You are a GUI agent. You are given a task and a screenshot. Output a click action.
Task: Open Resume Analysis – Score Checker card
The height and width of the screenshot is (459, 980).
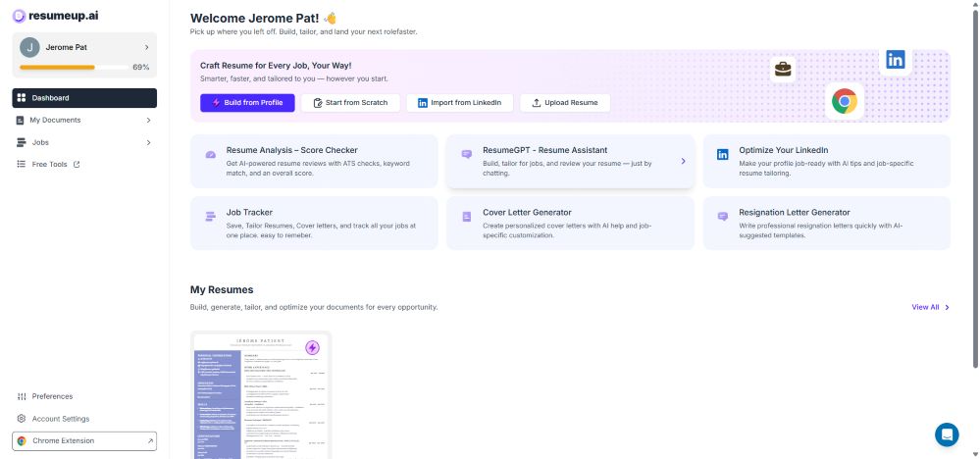coord(314,161)
